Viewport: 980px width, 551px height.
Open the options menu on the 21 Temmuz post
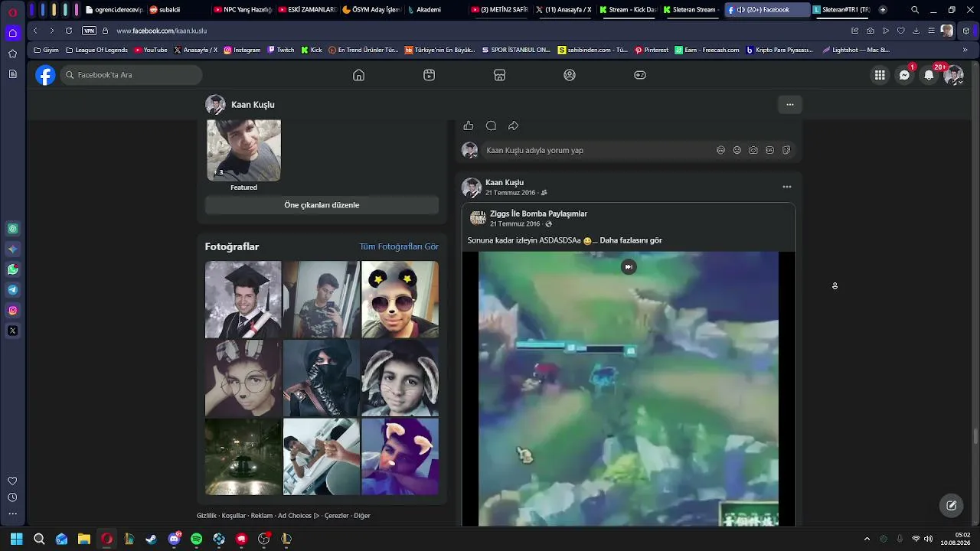(786, 187)
